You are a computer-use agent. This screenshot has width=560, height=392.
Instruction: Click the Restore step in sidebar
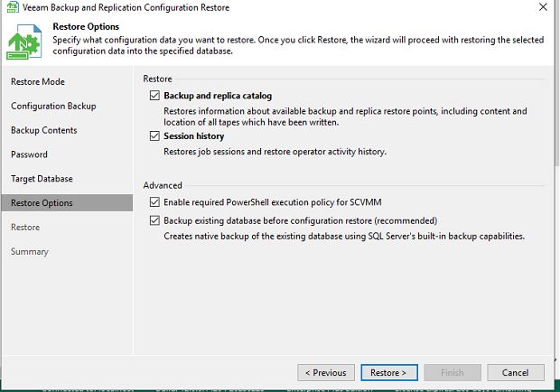pos(25,228)
